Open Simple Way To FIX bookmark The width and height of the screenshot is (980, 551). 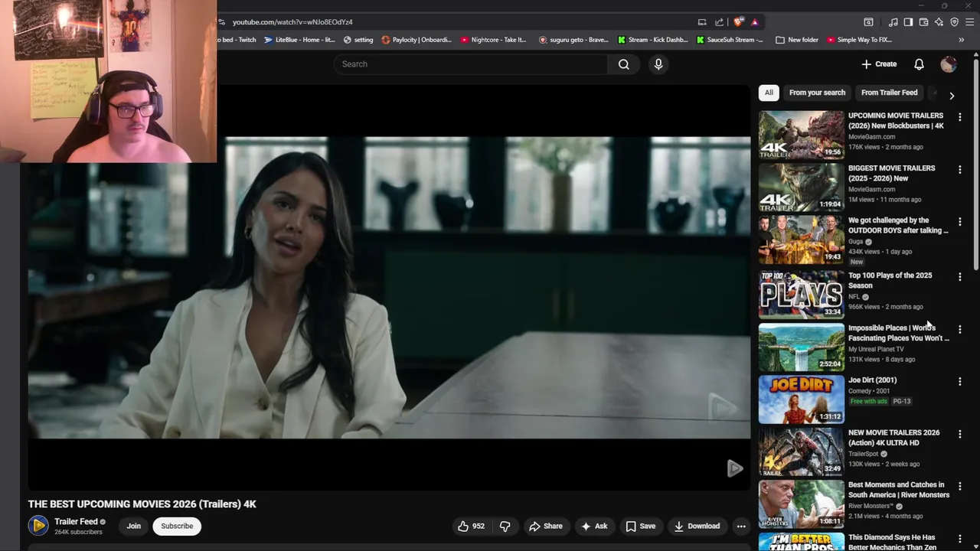pyautogui.click(x=859, y=40)
